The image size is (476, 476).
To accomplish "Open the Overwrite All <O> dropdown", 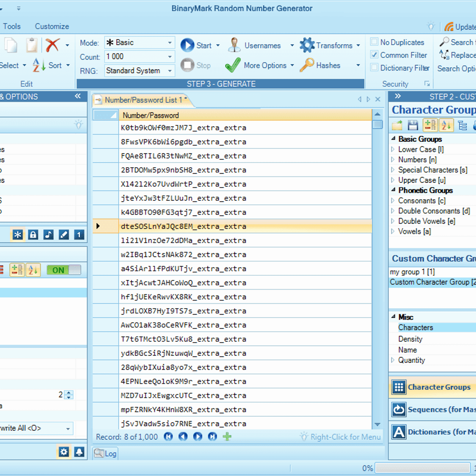I will tap(68, 429).
